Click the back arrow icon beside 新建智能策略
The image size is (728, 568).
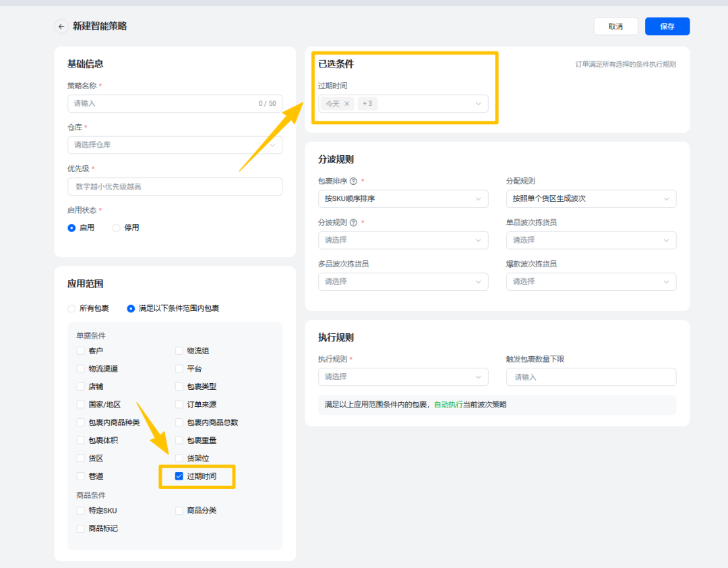pyautogui.click(x=61, y=26)
